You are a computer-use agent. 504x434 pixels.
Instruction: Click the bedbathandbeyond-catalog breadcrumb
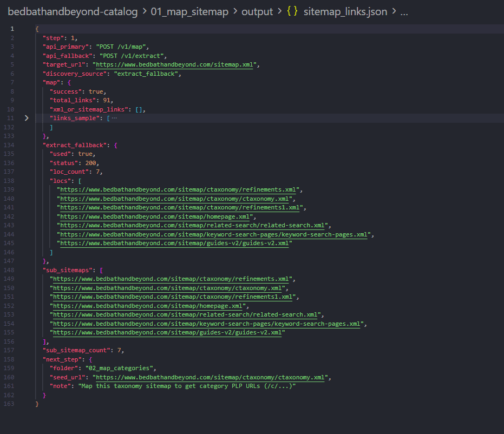(x=73, y=11)
